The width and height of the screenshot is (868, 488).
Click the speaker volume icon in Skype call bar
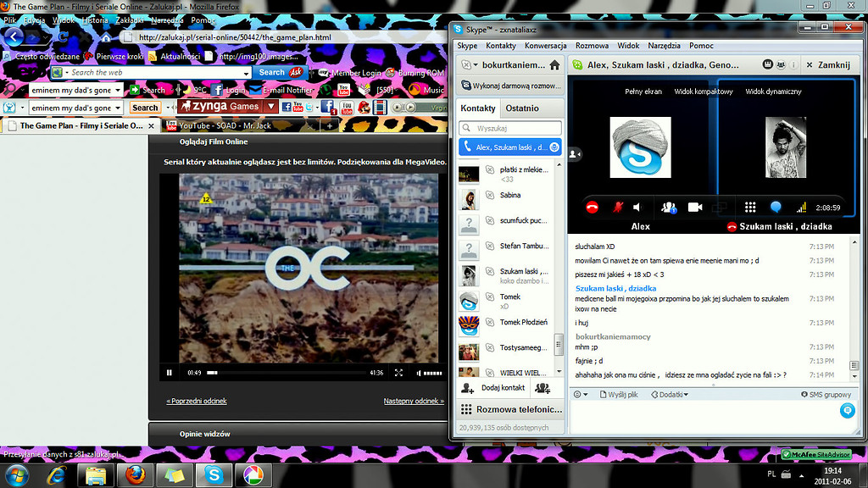point(637,208)
